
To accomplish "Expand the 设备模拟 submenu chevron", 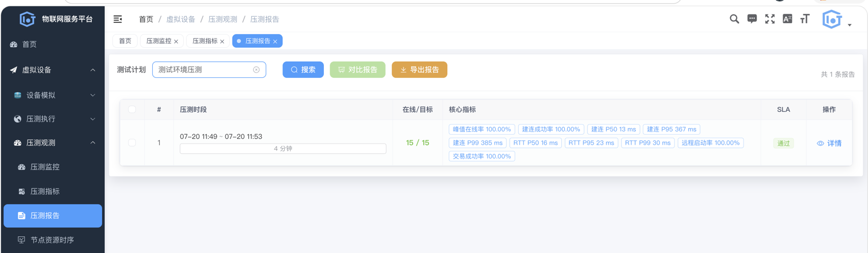I will (x=93, y=95).
